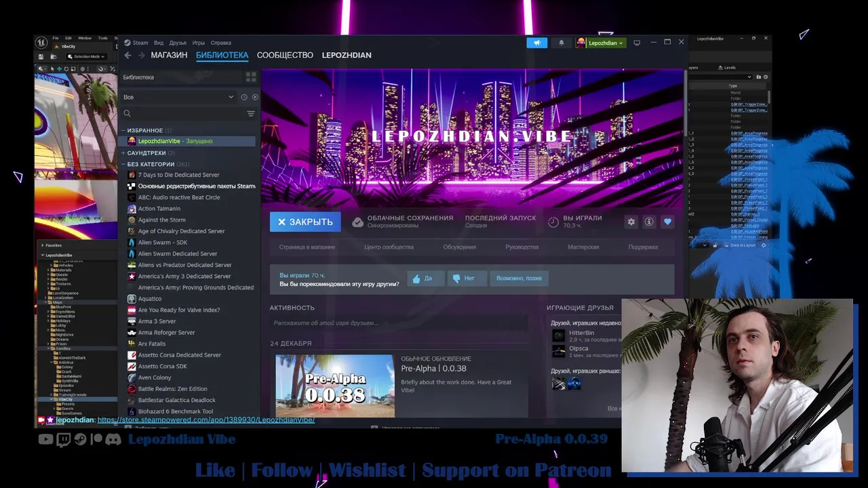Click Are You Ready for Valve Index icon

(x=132, y=310)
